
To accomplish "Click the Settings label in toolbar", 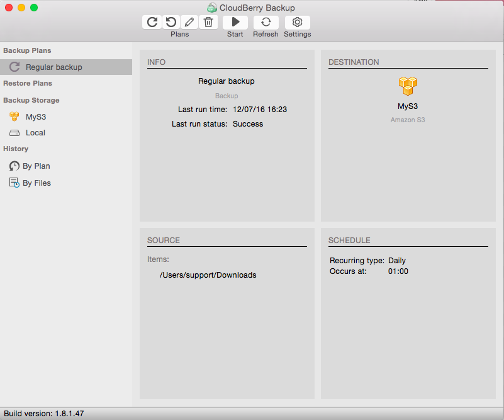I will (298, 34).
